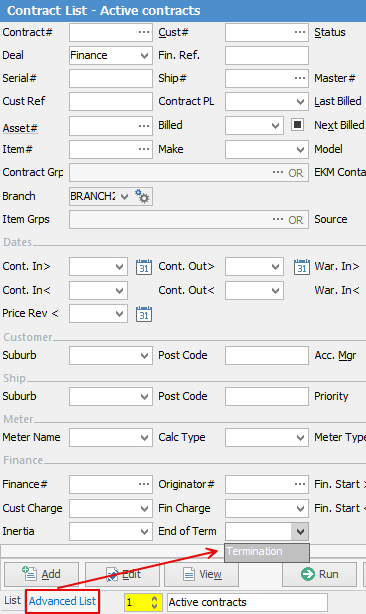366x614 pixels.
Task: Increment the list number stepper
Action: click(x=155, y=598)
